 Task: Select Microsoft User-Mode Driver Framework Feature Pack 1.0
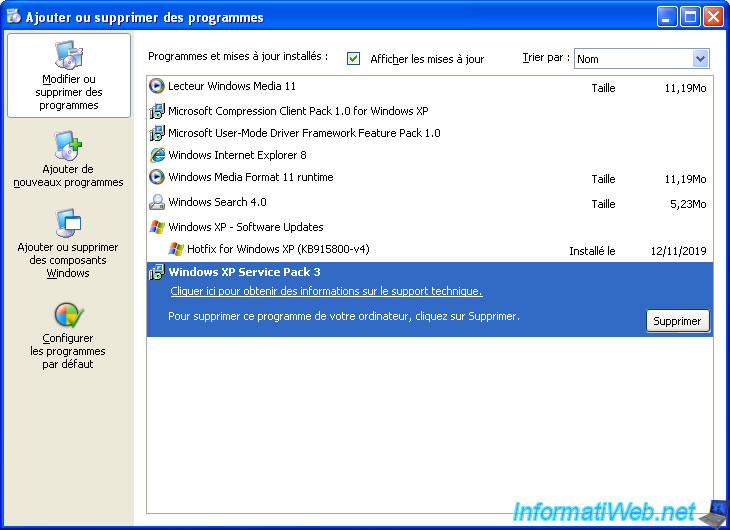coord(304,133)
